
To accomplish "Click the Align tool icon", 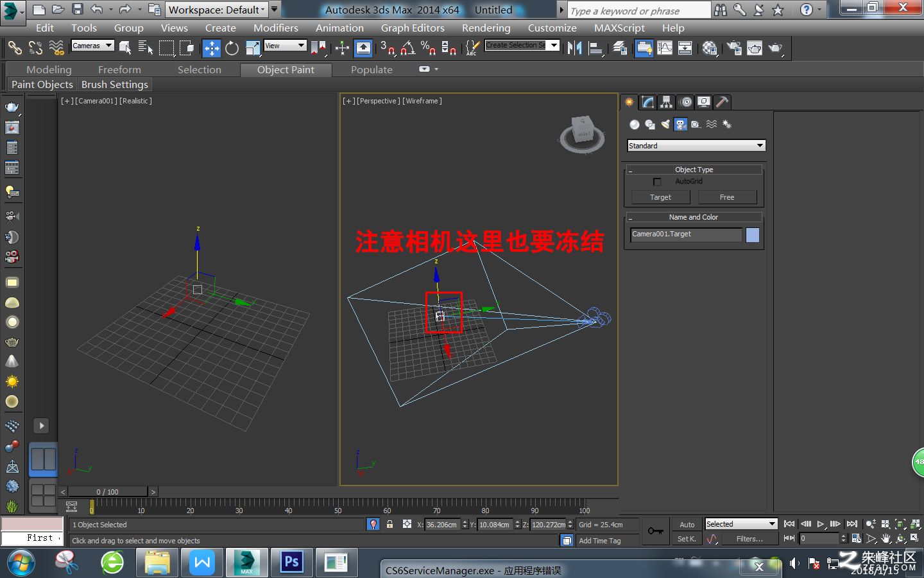I will tap(595, 48).
